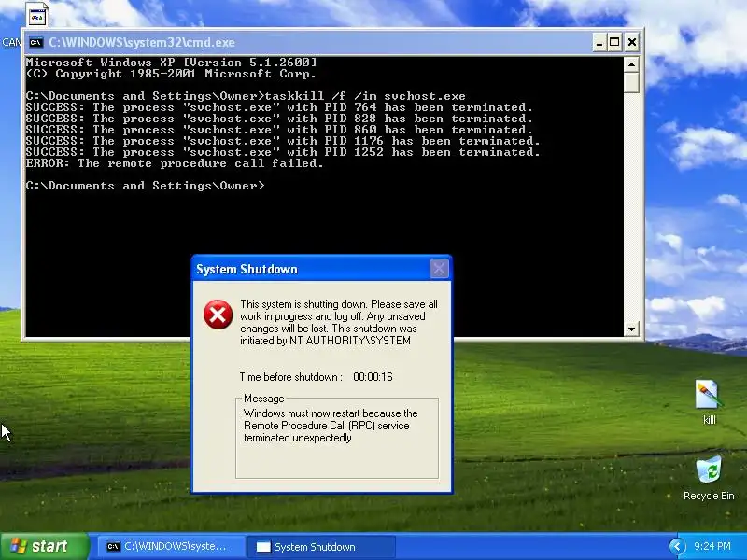Open the kill desktop icon
This screenshot has width=747, height=560.
click(x=709, y=401)
